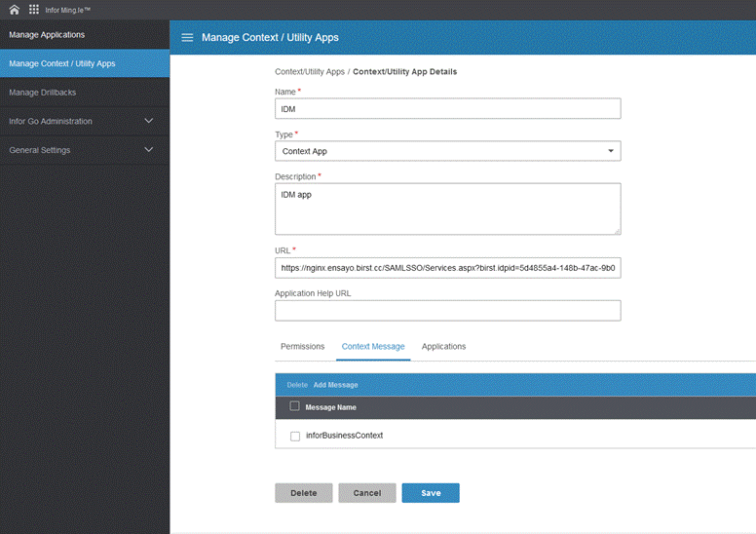Check the inforBusinessContext message checkbox

click(x=295, y=436)
